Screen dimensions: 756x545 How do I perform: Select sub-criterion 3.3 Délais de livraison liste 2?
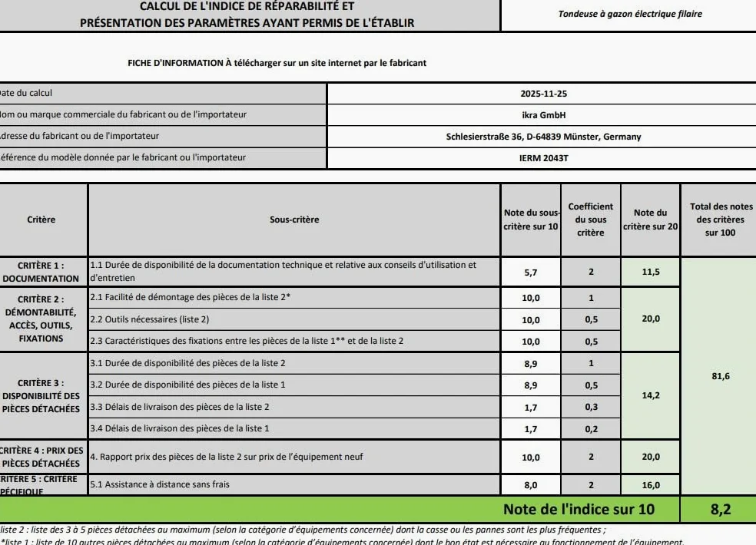click(x=294, y=407)
